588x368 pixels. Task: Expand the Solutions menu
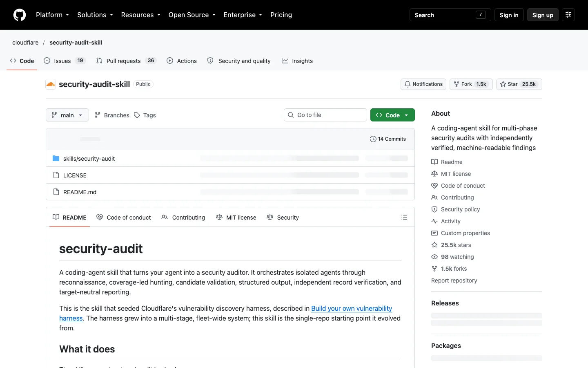pyautogui.click(x=95, y=15)
